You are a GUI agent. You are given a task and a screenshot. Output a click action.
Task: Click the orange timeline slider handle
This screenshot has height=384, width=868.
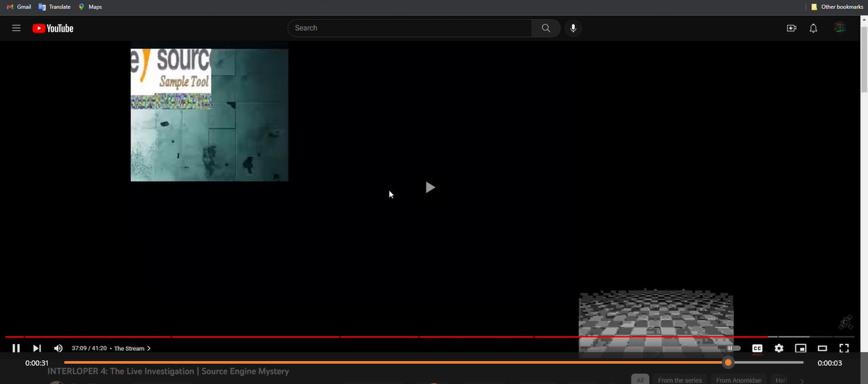point(728,362)
